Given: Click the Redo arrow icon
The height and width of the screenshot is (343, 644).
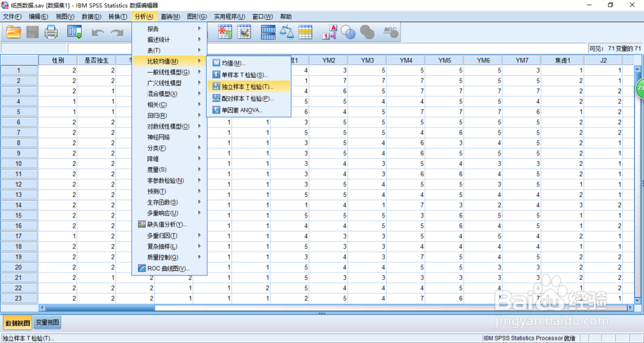Looking at the screenshot, I should 117,32.
